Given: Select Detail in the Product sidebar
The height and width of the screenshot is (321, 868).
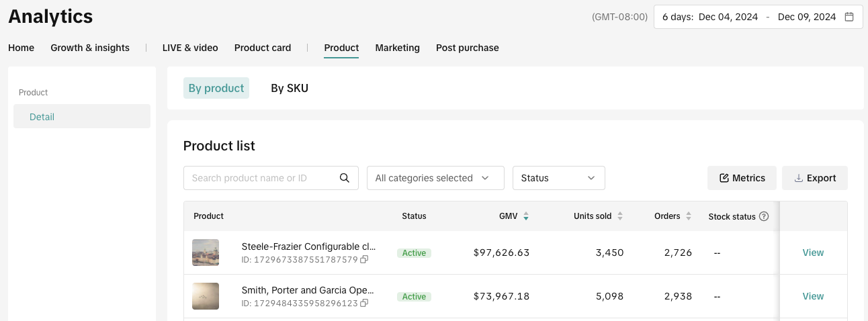Looking at the screenshot, I should 42,117.
